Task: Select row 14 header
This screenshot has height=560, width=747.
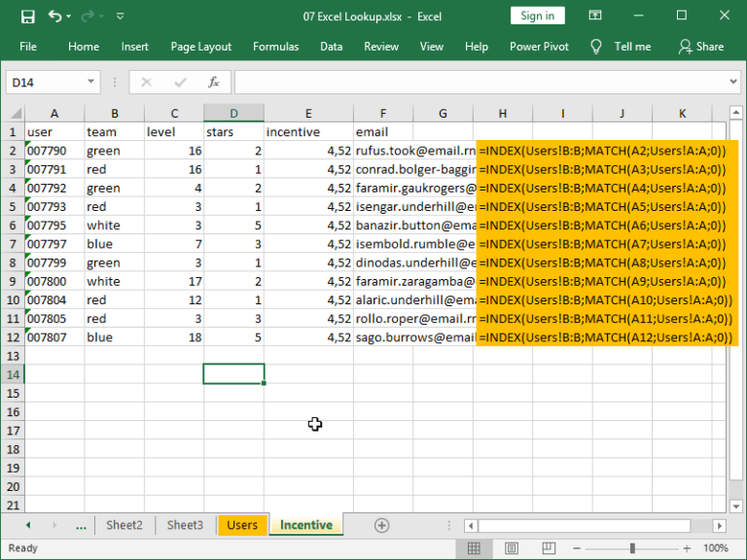Action: (x=13, y=374)
